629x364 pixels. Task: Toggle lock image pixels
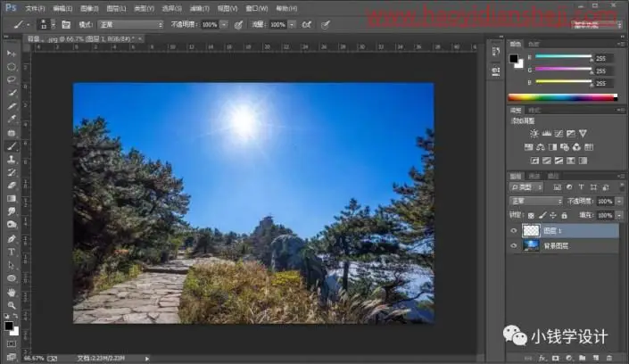pyautogui.click(x=542, y=216)
